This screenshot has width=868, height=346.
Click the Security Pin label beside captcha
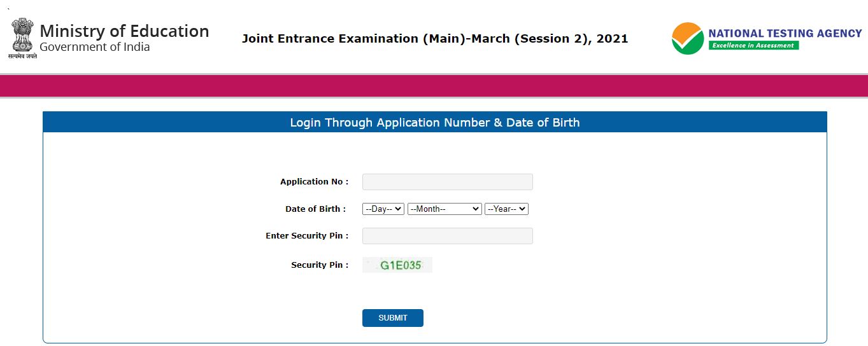click(320, 265)
